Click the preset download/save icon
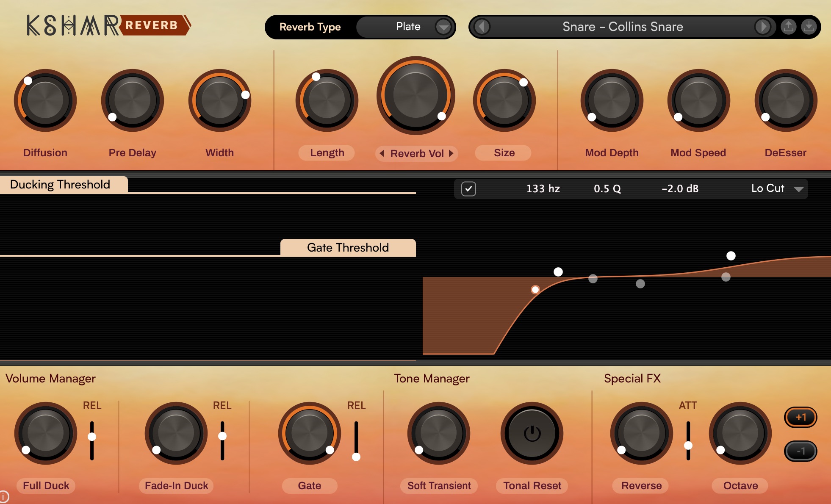The height and width of the screenshot is (504, 831). tap(809, 27)
